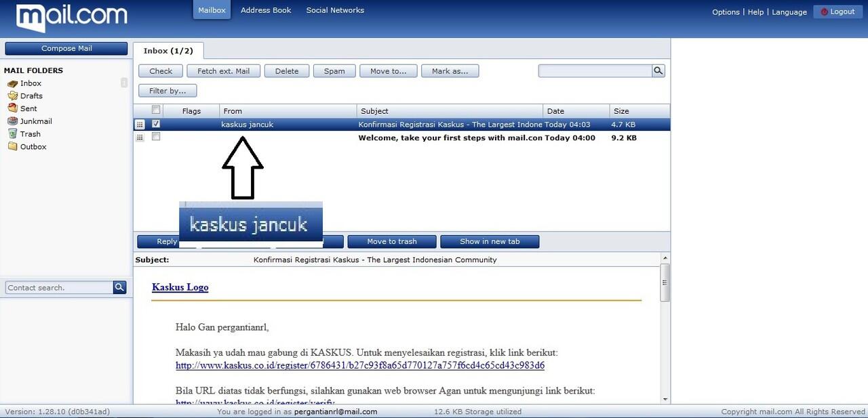Open the Junkmail folder icon
868x418 pixels.
click(x=13, y=121)
